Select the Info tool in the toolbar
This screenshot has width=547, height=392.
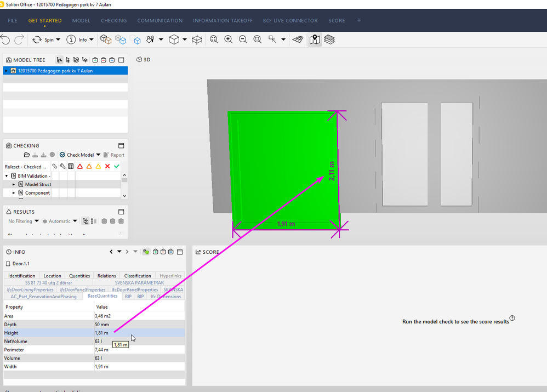point(77,39)
